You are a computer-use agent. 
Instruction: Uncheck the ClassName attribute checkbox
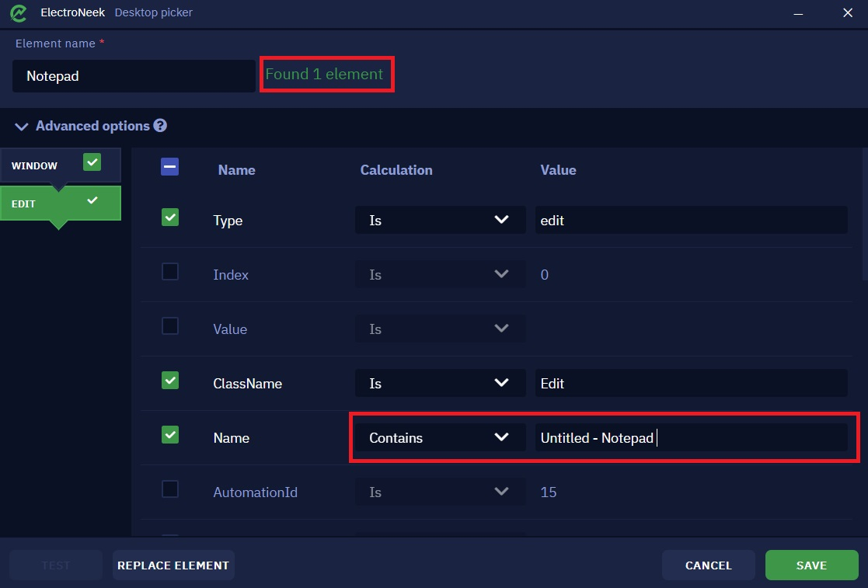[170, 380]
